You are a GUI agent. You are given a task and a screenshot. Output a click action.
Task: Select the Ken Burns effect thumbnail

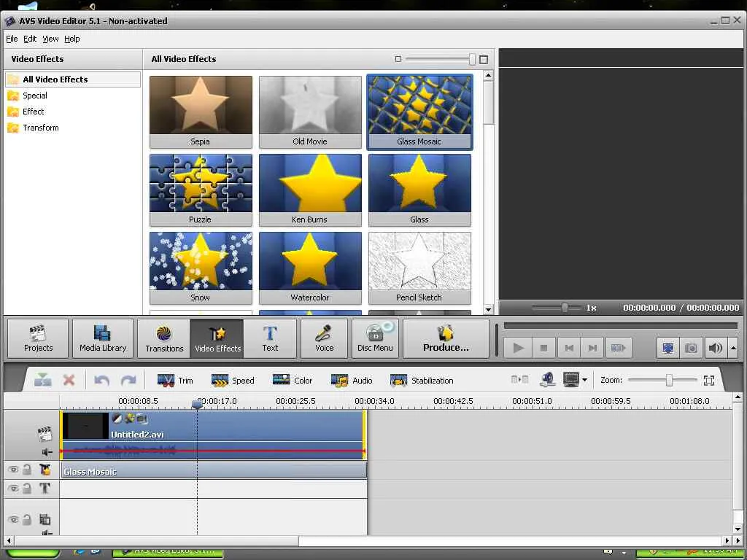click(x=310, y=190)
